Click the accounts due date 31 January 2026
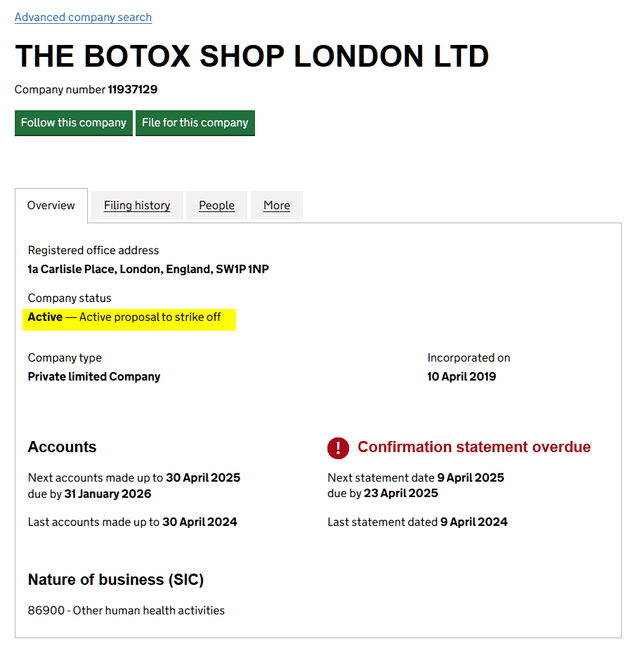The height and width of the screenshot is (660, 640). 121,493
